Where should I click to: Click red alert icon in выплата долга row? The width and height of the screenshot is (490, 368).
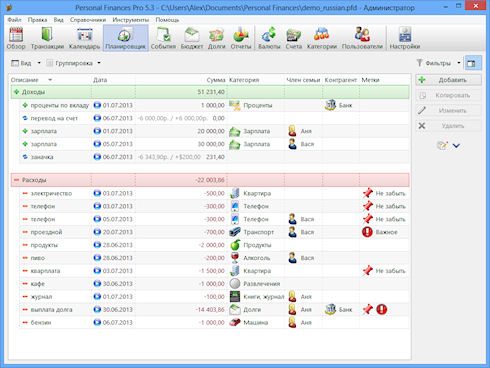click(x=381, y=309)
